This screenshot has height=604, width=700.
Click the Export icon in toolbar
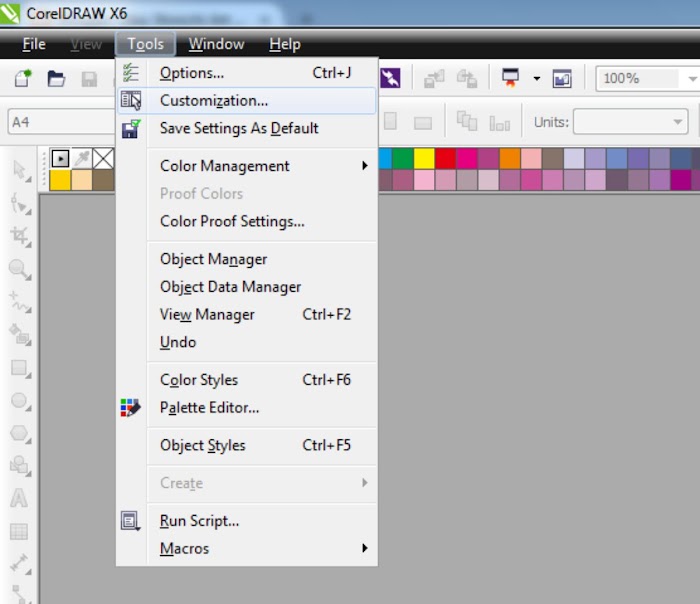click(467, 79)
